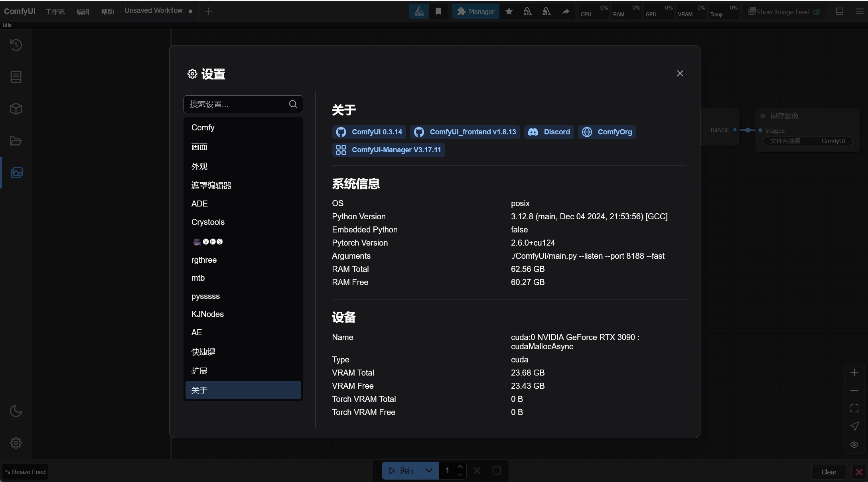
Task: Open the workflow list sidebar icon
Action: 16,77
